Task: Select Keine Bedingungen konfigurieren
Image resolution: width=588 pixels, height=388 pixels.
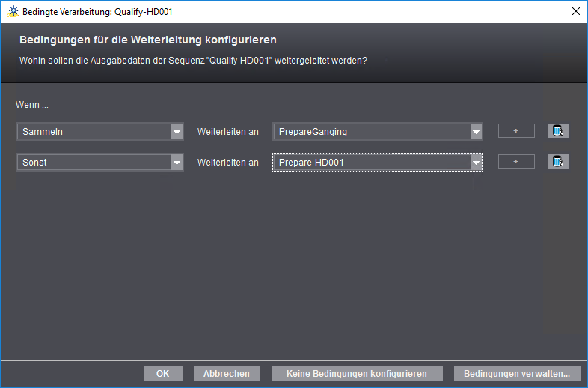Action: click(x=356, y=373)
